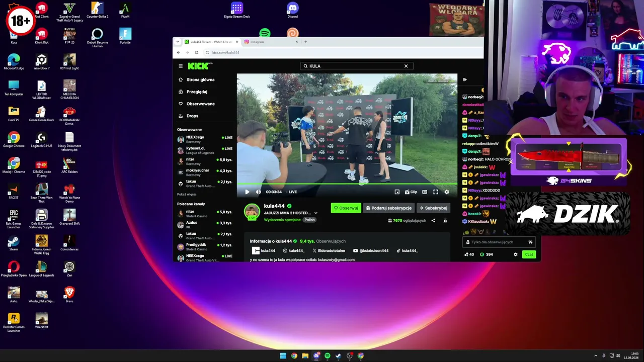This screenshot has height=362, width=644.
Task: Enable picture-in-picture mode
Action: pyautogui.click(x=397, y=192)
